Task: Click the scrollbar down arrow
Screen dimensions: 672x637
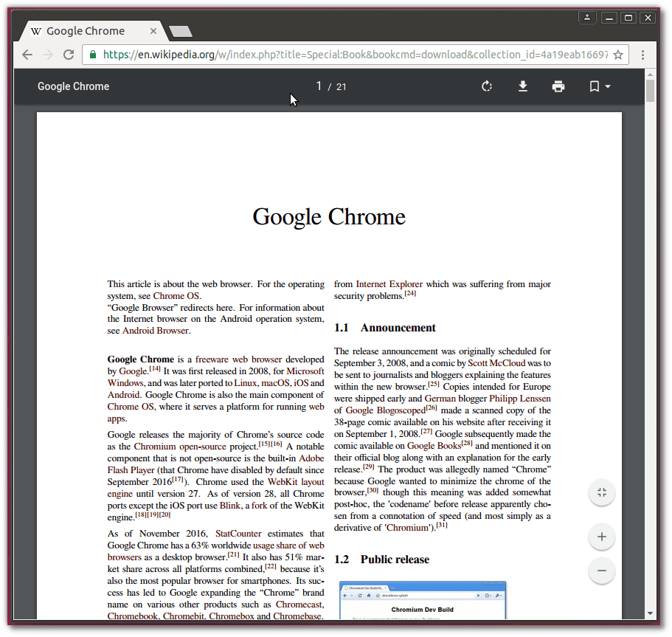Action: click(x=650, y=613)
